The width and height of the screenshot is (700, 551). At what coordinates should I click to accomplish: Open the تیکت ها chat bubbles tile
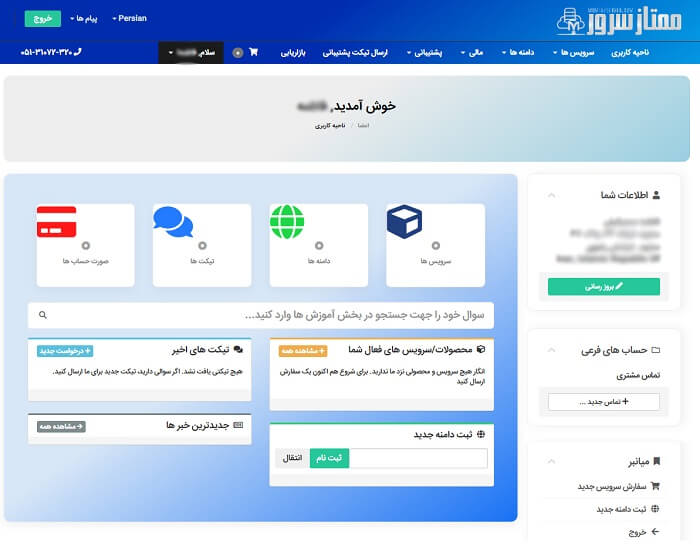[x=202, y=245]
